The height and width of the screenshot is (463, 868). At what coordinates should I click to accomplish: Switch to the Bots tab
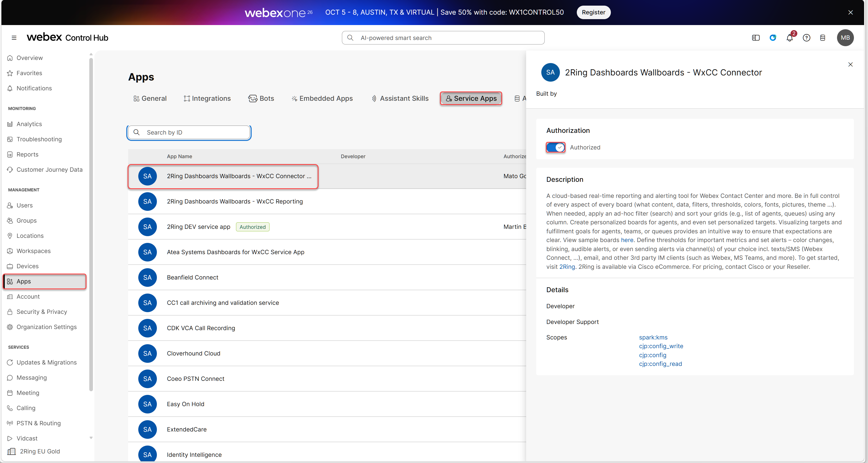pos(261,98)
